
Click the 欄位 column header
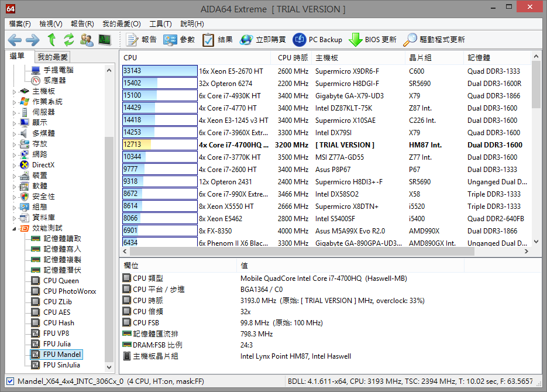click(x=178, y=266)
